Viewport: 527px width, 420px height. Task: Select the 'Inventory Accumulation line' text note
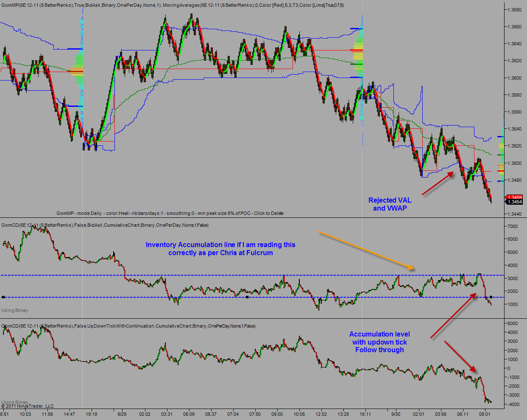click(220, 249)
